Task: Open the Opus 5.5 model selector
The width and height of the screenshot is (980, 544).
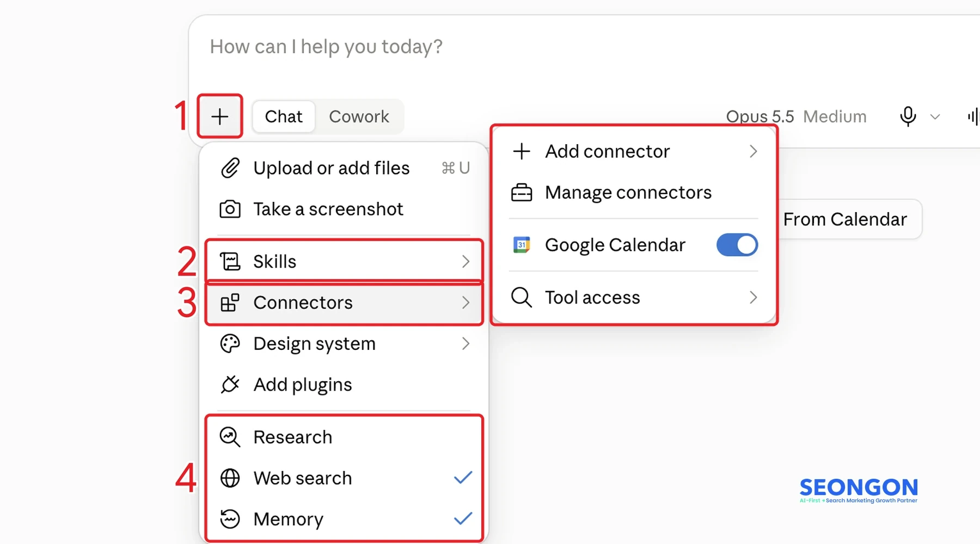Action: tap(760, 116)
